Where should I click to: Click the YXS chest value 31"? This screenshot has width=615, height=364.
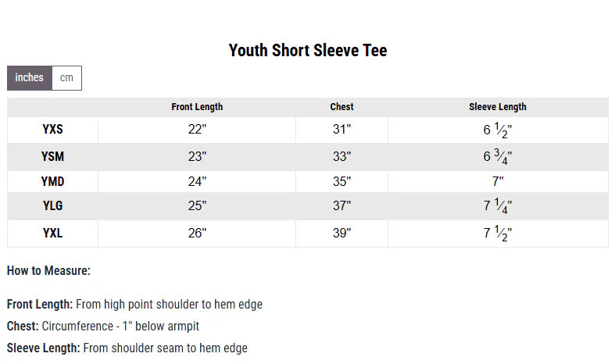click(341, 130)
